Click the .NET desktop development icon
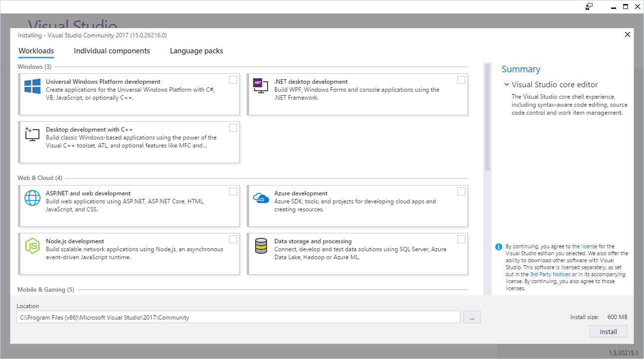The height and width of the screenshot is (359, 644). 260,86
